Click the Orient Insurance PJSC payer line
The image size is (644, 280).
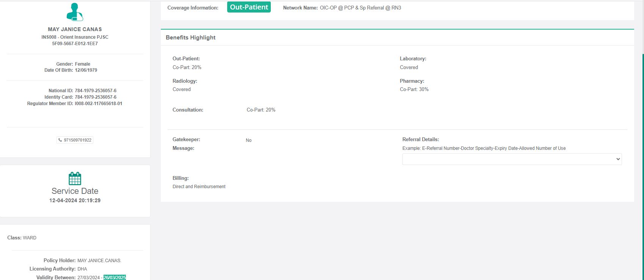[x=75, y=37]
